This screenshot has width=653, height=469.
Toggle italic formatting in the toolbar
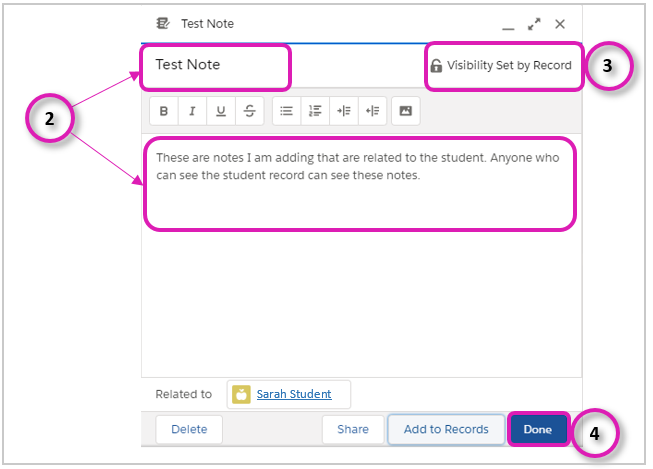click(192, 111)
